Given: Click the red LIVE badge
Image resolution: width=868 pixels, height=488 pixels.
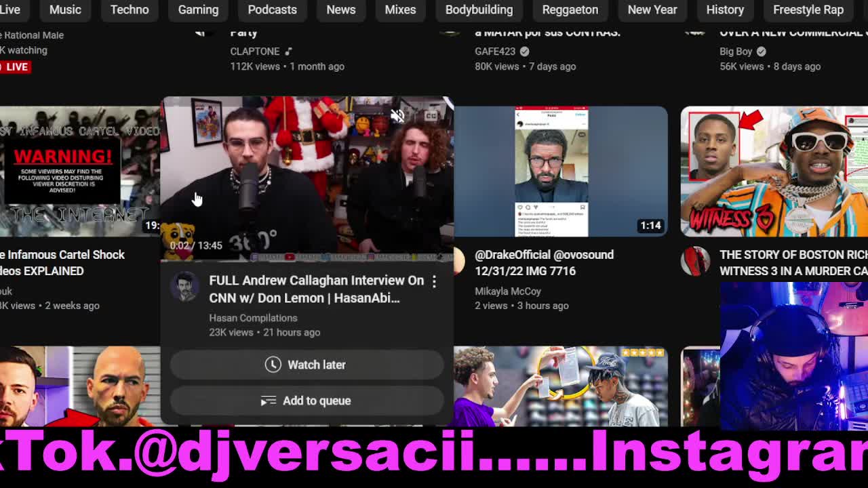Looking at the screenshot, I should point(15,66).
